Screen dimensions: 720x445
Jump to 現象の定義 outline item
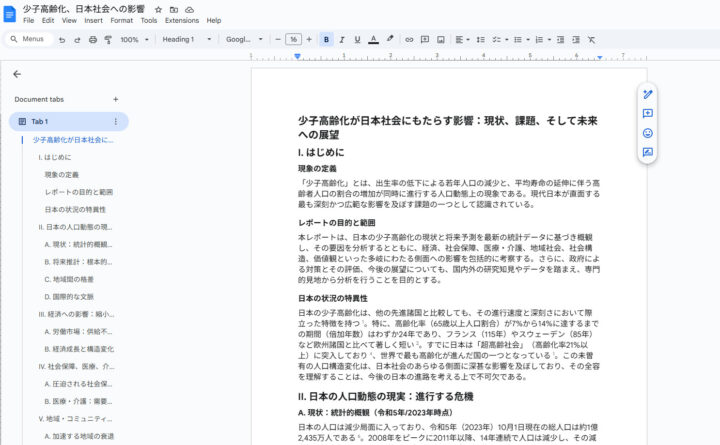coord(62,175)
